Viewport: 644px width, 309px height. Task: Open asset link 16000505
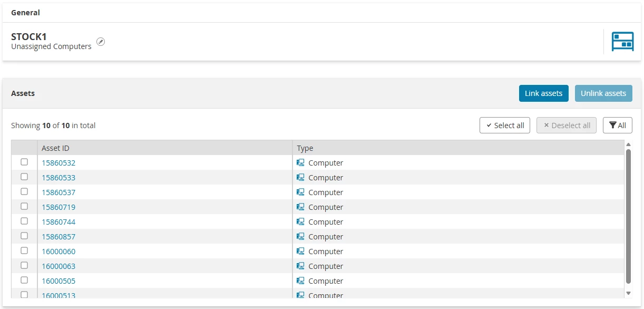(58, 281)
